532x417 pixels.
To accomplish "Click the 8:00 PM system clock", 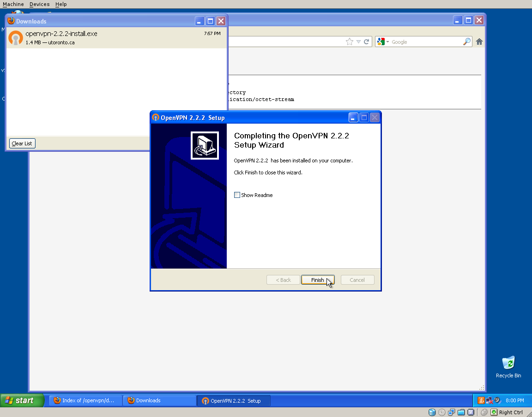I will tap(515, 400).
